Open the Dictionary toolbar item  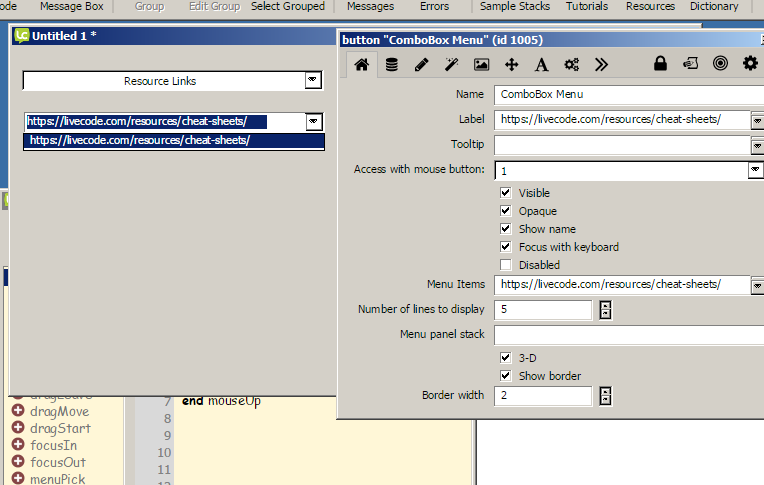click(x=714, y=6)
